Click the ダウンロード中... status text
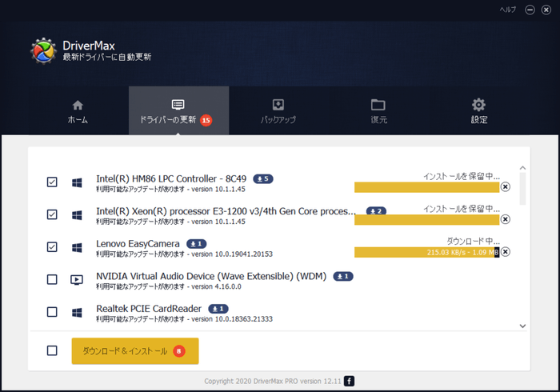This screenshot has width=560, height=392. [x=474, y=241]
